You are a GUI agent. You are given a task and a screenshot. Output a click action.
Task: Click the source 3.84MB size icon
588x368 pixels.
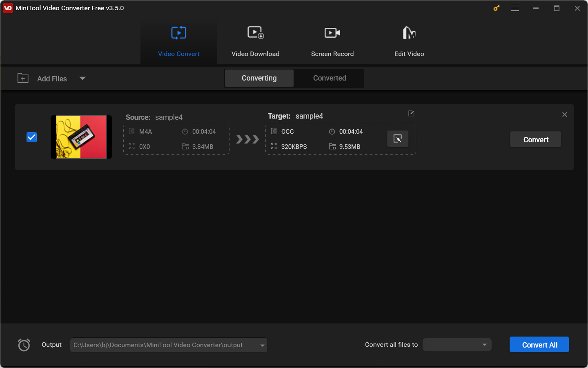(x=185, y=146)
